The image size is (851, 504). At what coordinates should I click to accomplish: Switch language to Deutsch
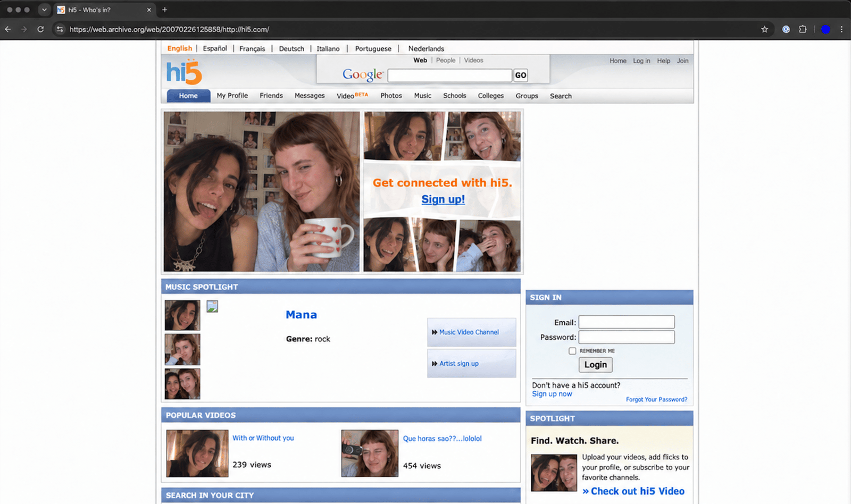pyautogui.click(x=291, y=48)
